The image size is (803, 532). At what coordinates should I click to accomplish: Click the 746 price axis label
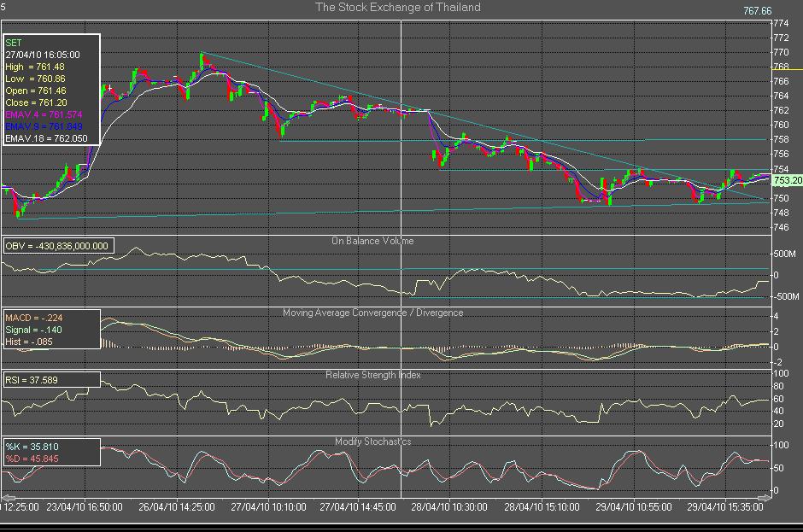tap(781, 227)
